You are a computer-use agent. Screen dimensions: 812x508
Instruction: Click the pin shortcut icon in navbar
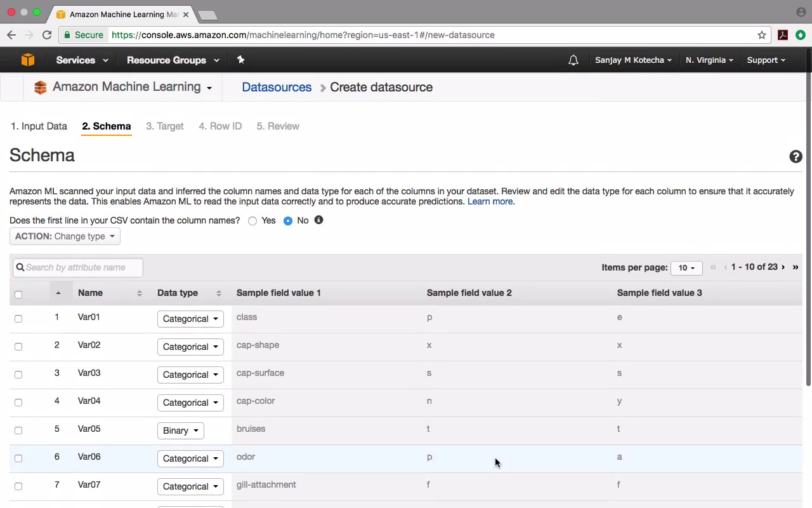tap(240, 60)
